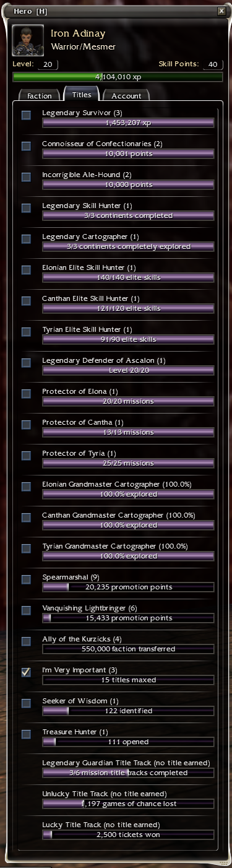Close the Hero window
The image size is (232, 868).
coord(221,11)
